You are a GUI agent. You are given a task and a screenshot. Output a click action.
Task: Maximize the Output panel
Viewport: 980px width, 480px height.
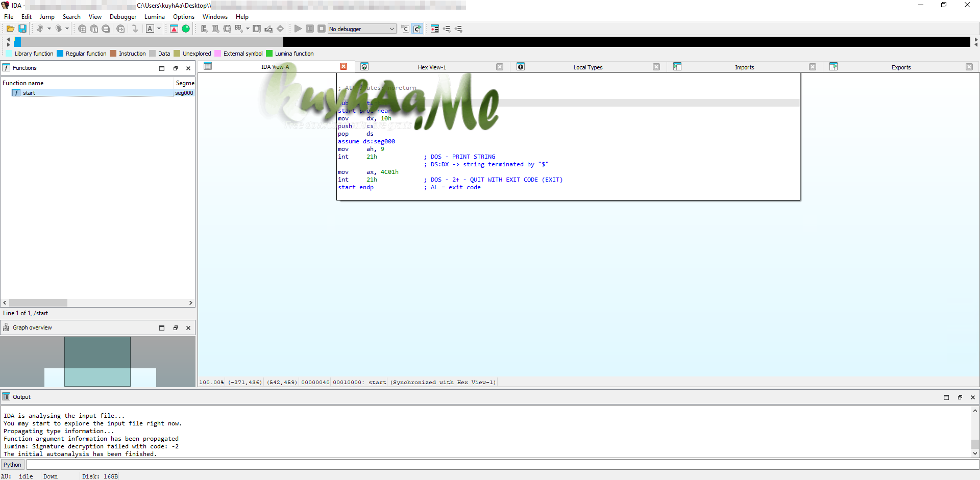click(946, 397)
